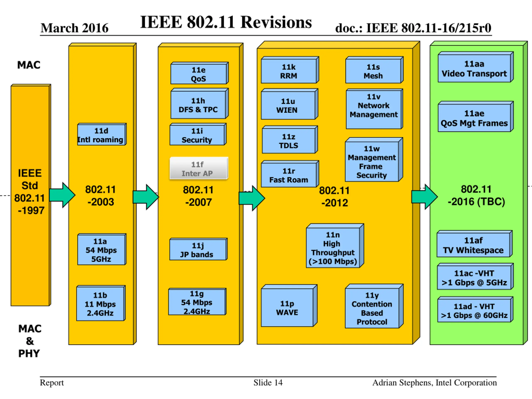Click the '11s Mesh' box

pos(374,70)
